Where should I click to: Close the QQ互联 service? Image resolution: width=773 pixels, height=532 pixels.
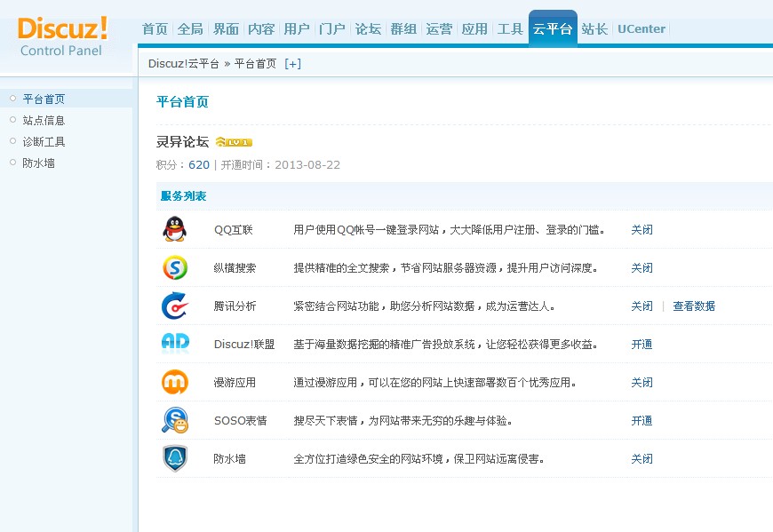pos(642,230)
